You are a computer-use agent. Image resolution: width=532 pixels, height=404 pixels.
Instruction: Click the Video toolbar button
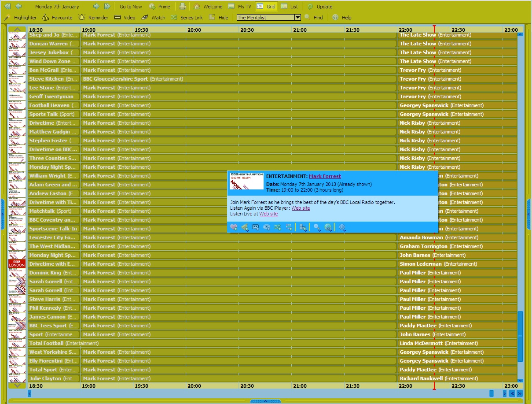tap(125, 18)
